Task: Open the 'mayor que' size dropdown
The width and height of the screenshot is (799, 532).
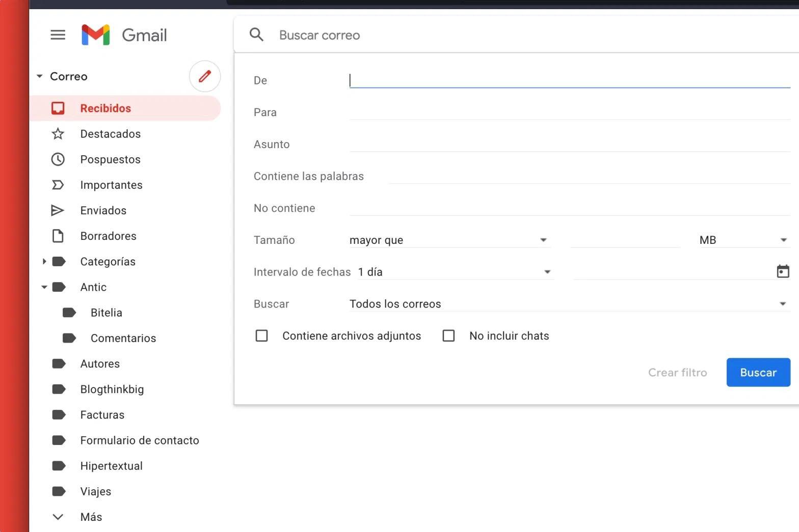Action: [x=448, y=240]
